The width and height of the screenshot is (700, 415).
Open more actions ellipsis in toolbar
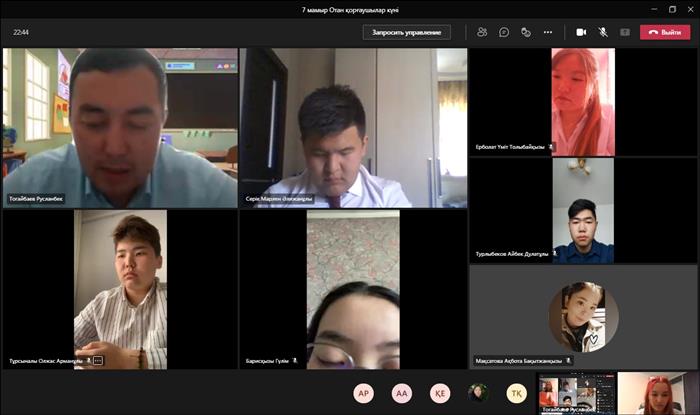[x=548, y=32]
